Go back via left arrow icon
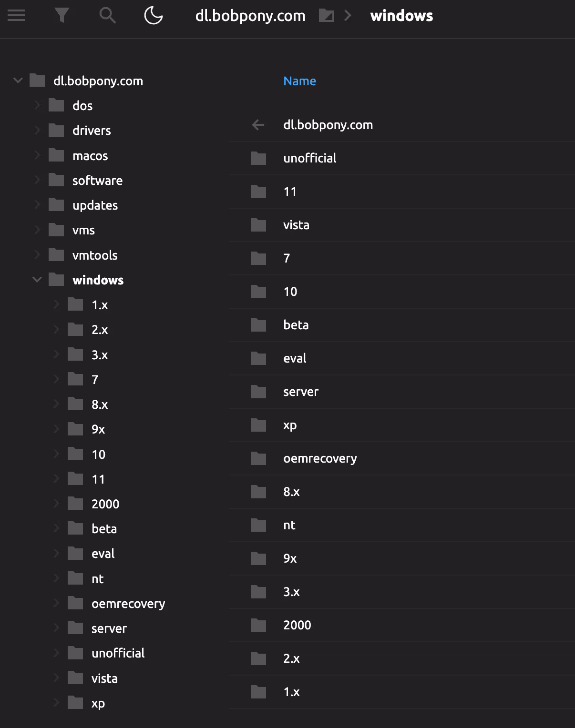575x728 pixels. click(258, 125)
